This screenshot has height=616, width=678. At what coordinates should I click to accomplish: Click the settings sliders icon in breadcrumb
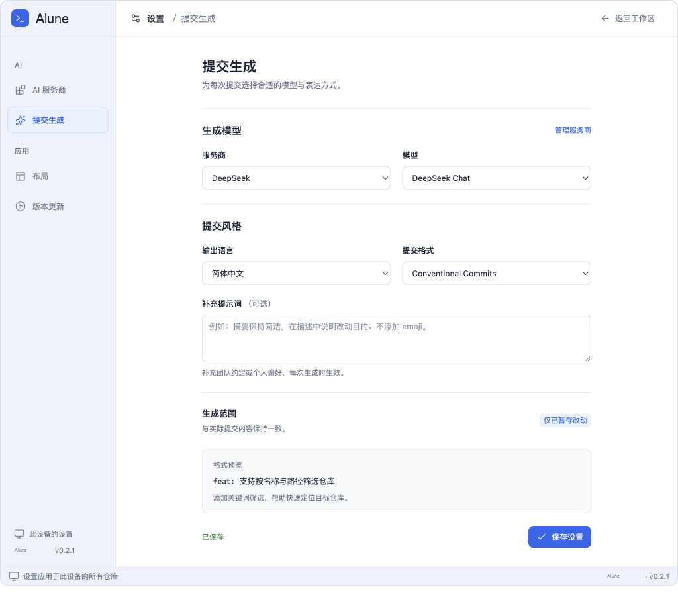click(136, 18)
